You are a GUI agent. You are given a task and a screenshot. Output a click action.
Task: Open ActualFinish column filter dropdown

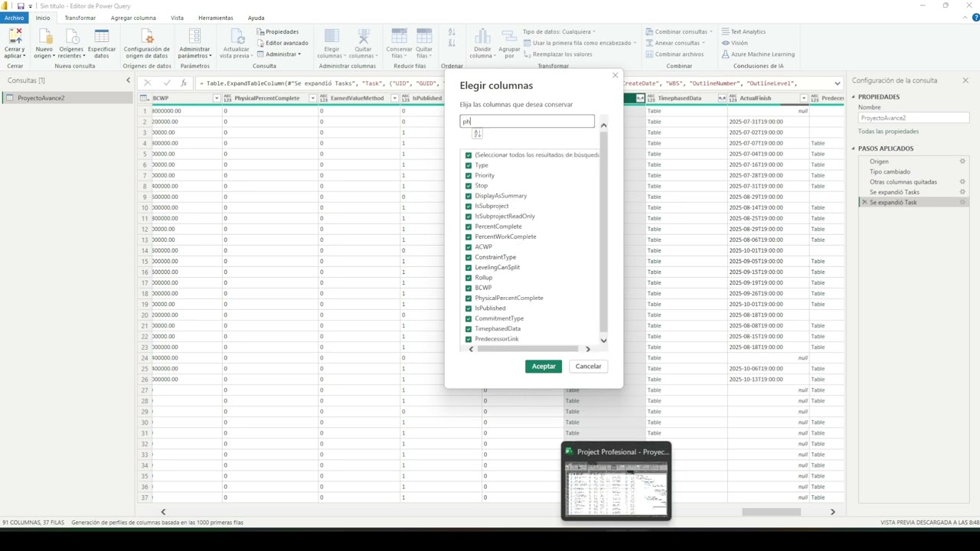pyautogui.click(x=804, y=98)
